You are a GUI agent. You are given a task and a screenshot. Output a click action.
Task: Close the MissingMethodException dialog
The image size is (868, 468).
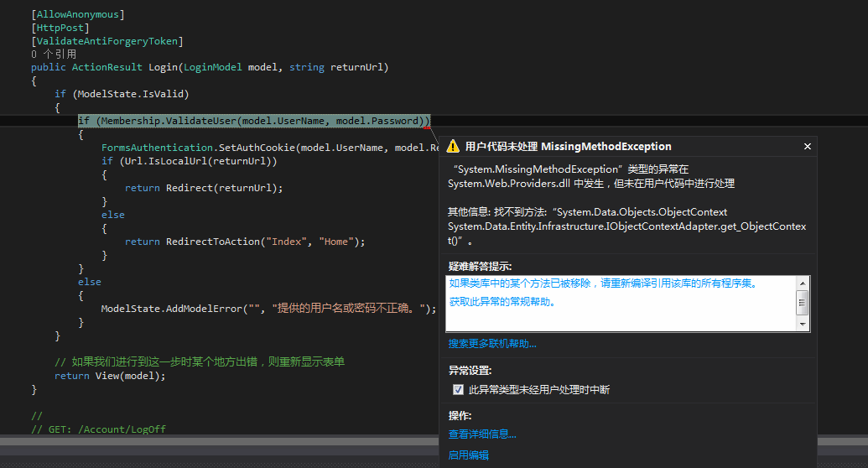click(807, 146)
